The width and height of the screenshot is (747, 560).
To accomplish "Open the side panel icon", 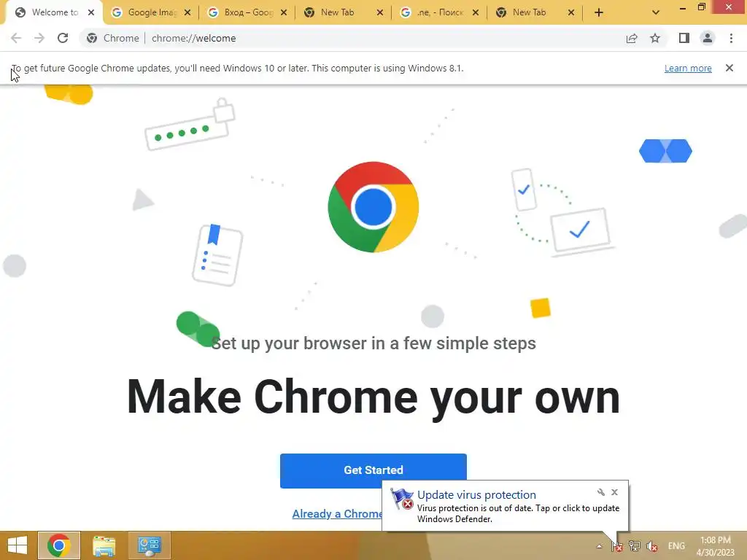I will tap(684, 38).
